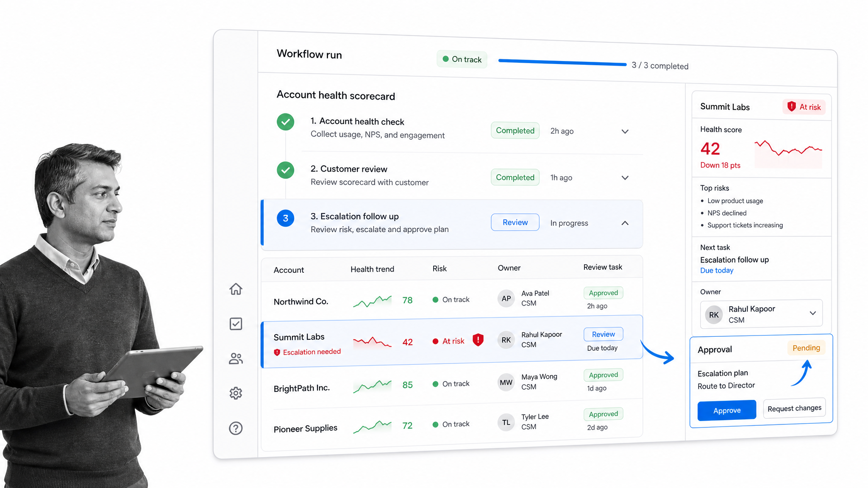
Task: Collapse the Escalation follow up step
Action: point(625,223)
